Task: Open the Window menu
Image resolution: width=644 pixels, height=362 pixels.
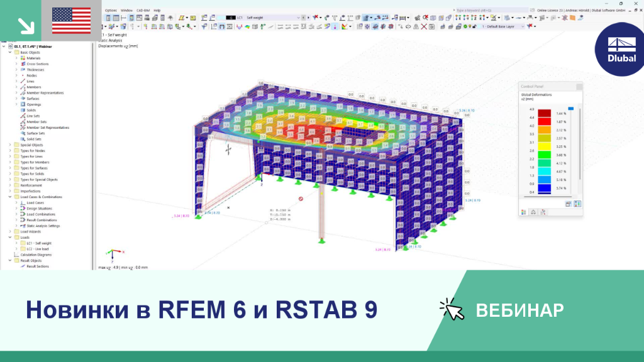Action: pyautogui.click(x=126, y=10)
